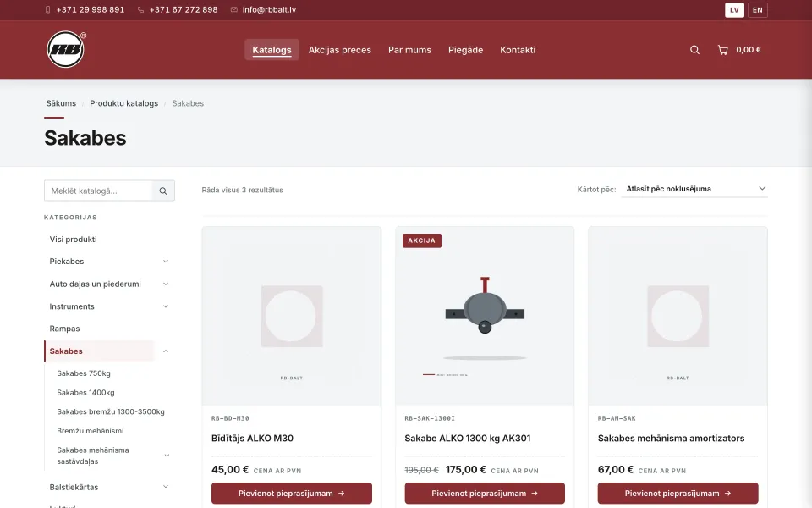Click the envelope icon beside info@rbbalt.lv
Image resolution: width=812 pixels, height=508 pixels.
[234, 10]
